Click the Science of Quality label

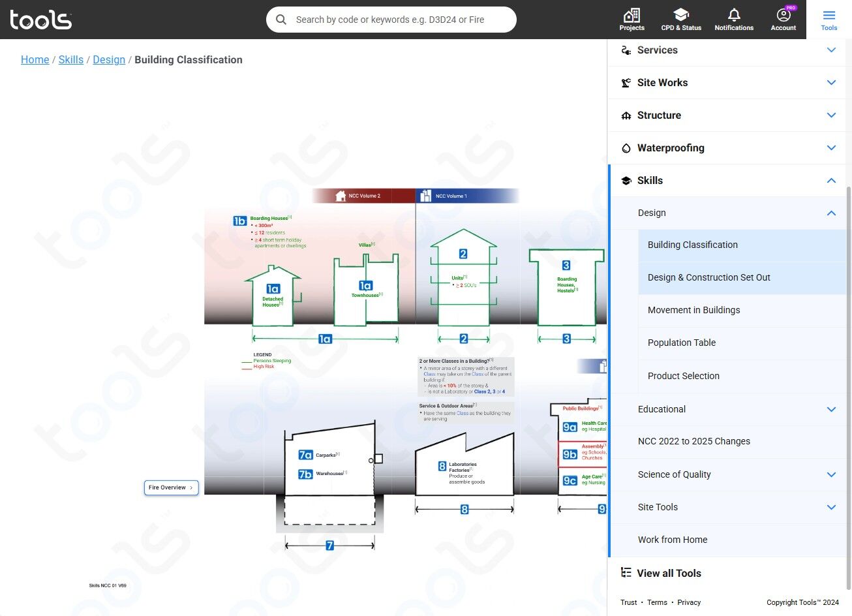pyautogui.click(x=674, y=474)
